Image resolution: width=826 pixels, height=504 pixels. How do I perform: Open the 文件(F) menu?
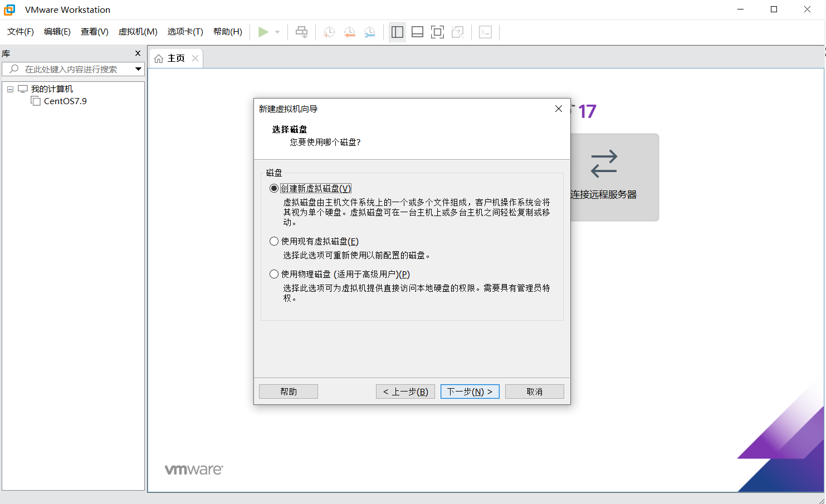coord(21,32)
